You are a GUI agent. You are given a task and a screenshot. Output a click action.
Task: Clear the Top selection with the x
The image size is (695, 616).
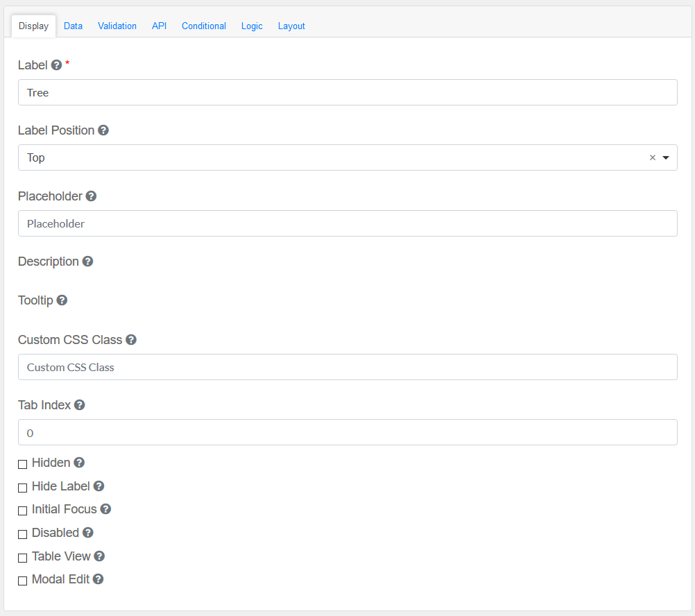(x=652, y=158)
